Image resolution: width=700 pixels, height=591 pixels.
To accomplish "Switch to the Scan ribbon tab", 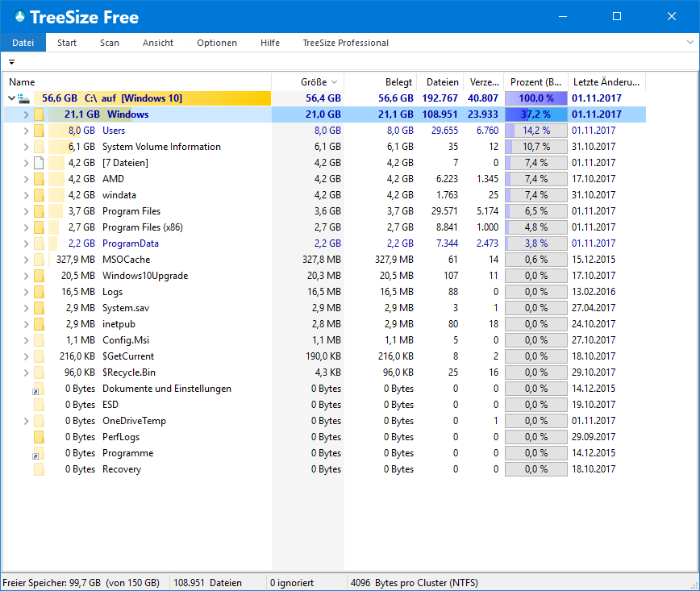I will pos(110,43).
